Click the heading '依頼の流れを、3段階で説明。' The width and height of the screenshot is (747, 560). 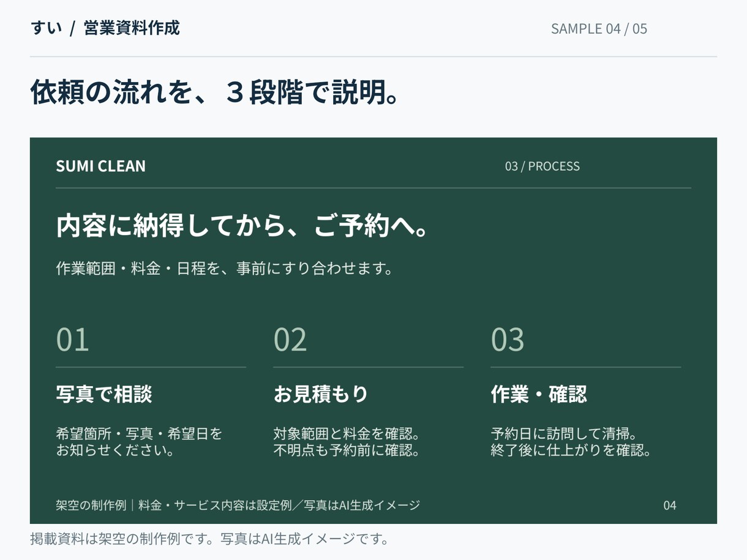[215, 92]
